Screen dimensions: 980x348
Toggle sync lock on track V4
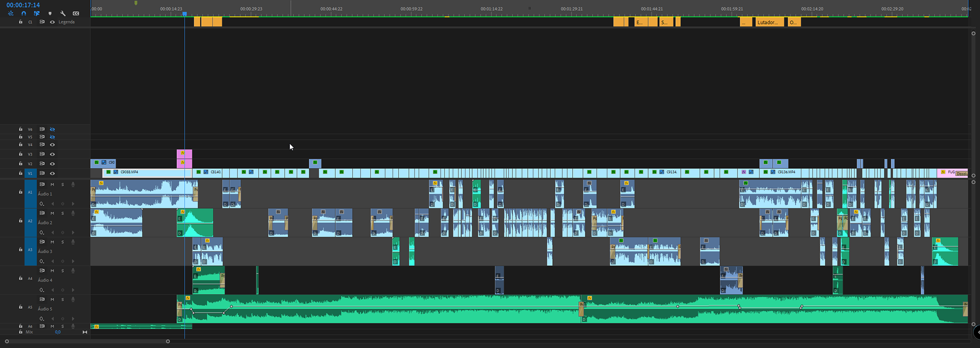click(x=42, y=145)
